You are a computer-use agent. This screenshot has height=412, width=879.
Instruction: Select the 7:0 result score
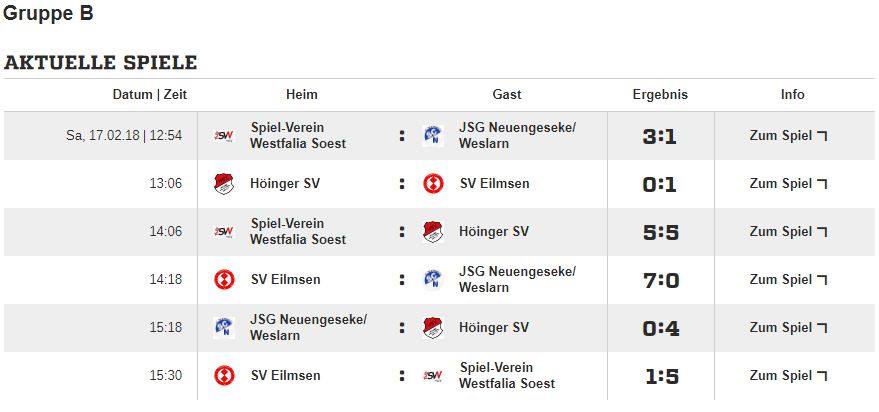coord(660,280)
